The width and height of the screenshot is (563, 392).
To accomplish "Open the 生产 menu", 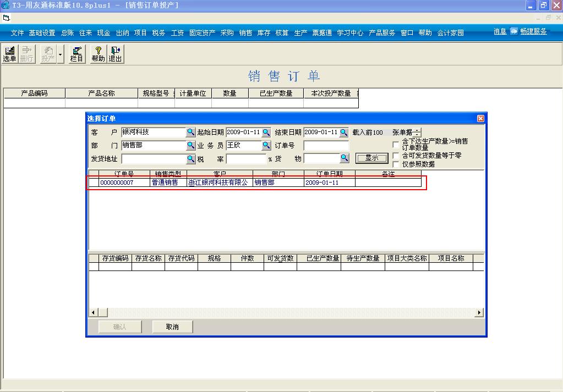I will (300, 31).
